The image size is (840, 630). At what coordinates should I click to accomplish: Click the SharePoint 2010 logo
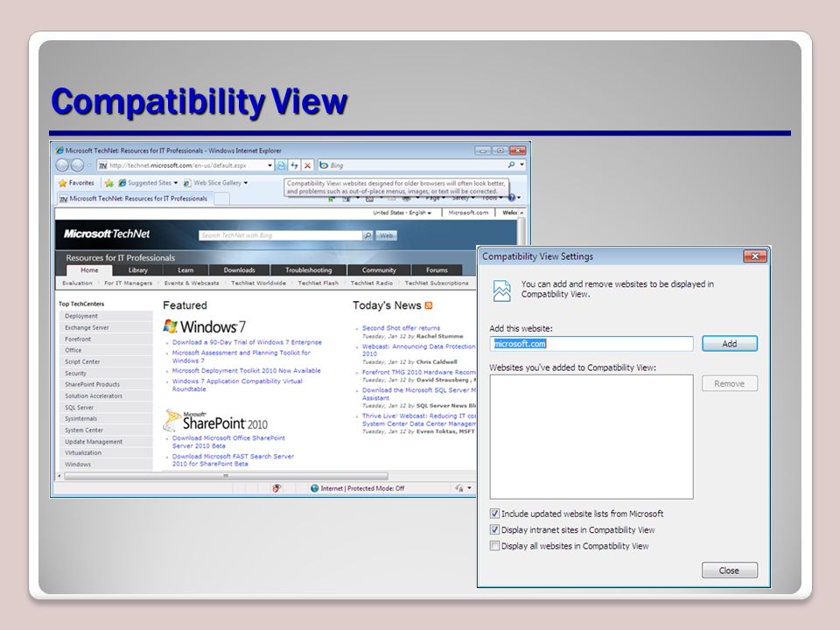tap(215, 421)
